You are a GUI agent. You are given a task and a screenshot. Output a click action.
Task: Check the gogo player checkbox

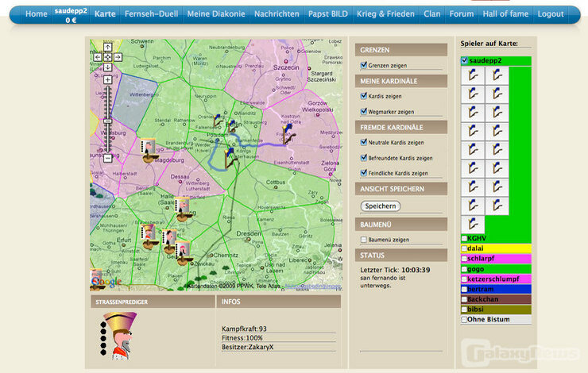tap(464, 269)
